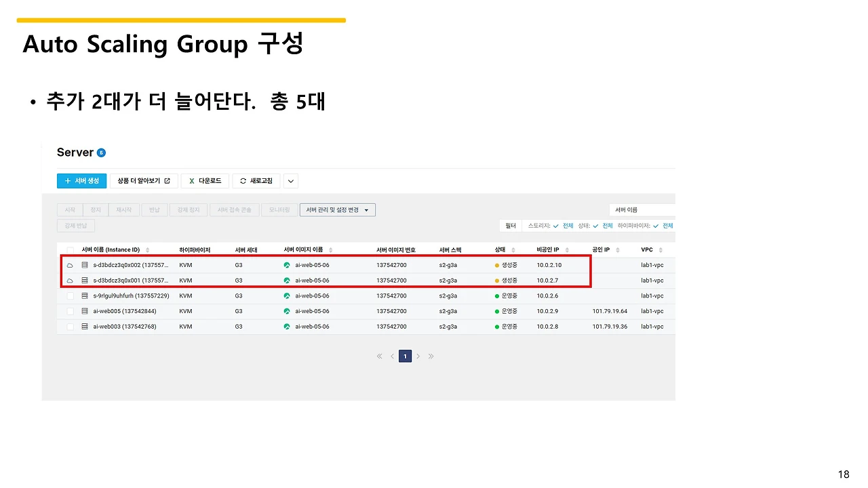
Task: Check the s-9rlgul9uhfurh row checkbox
Action: click(x=71, y=296)
